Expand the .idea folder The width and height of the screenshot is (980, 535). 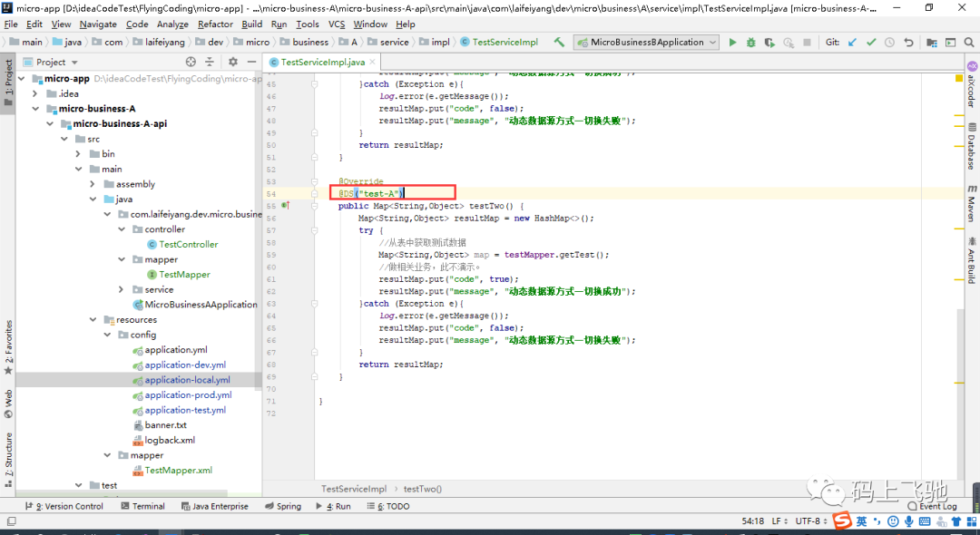[x=35, y=93]
